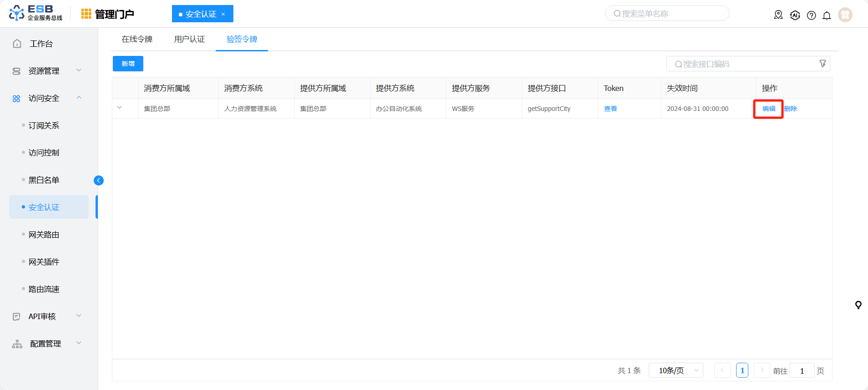The height and width of the screenshot is (390, 868).
Task: Open the 管理门户 grid menu
Action: point(86,14)
